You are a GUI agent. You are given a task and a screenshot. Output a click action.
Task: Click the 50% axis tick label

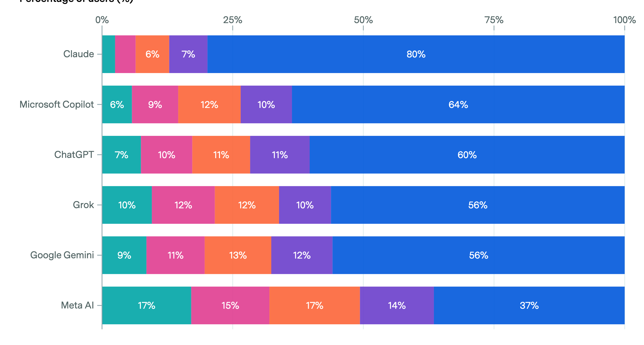click(363, 20)
